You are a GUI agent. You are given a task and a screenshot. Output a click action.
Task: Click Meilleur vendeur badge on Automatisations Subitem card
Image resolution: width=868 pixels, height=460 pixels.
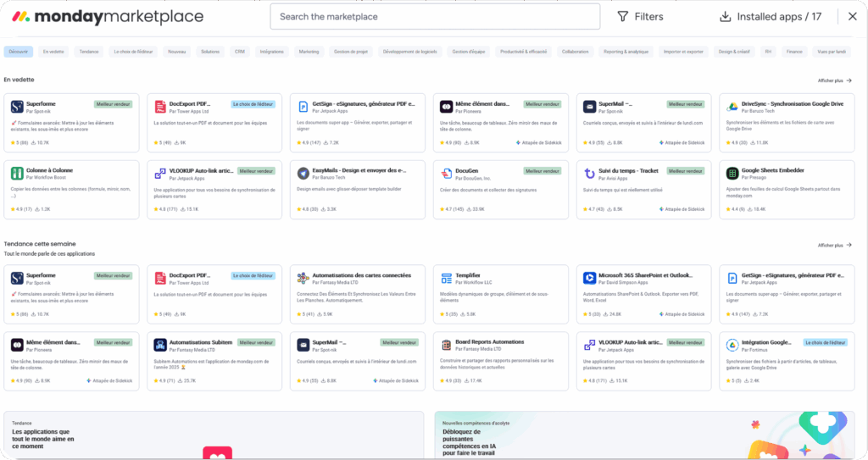pos(256,342)
